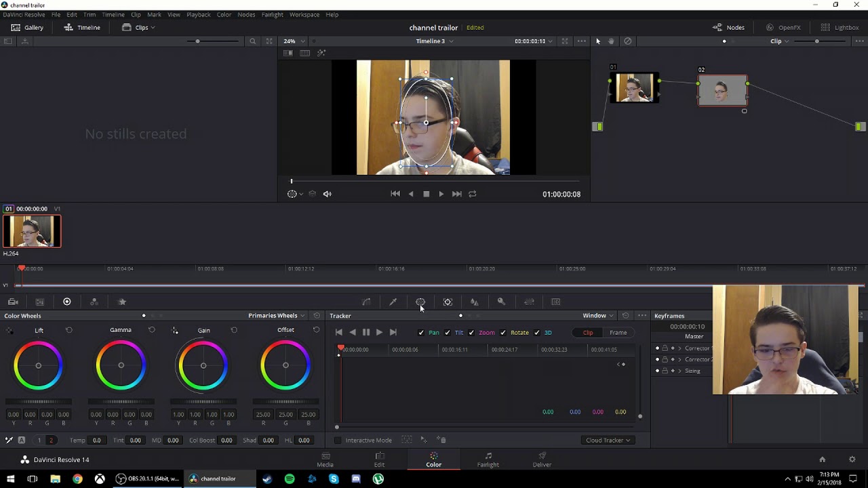868x488 pixels.
Task: Uncheck the Pan tracking checkbox
Action: 421,333
